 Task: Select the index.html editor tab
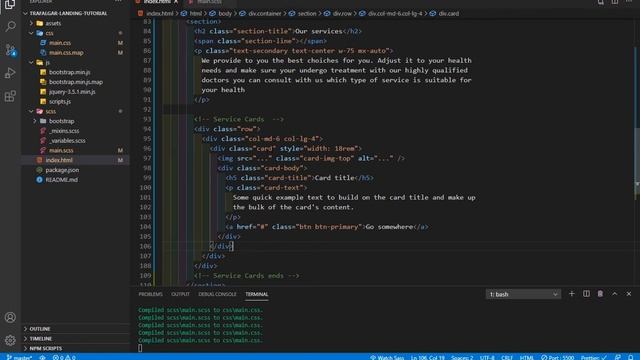[157, 2]
